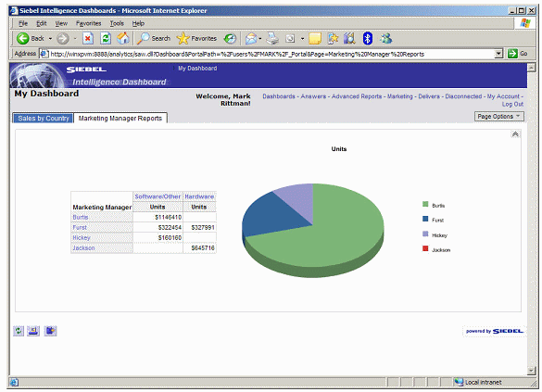Open the File menu
The height and width of the screenshot is (392, 542).
23,23
